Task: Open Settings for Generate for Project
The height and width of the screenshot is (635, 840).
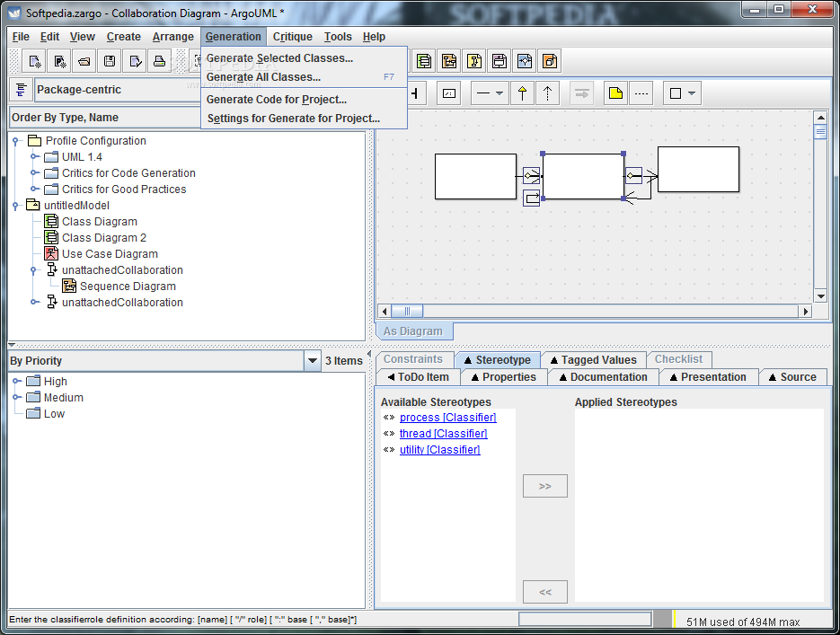Action: [304, 119]
